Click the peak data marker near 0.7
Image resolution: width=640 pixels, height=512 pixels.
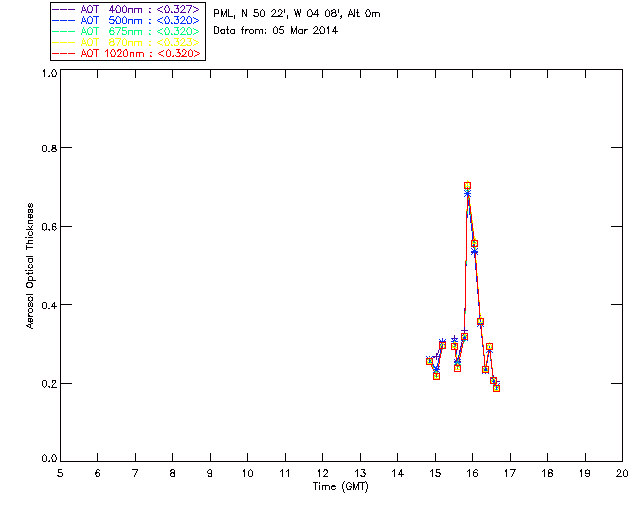pos(468,186)
